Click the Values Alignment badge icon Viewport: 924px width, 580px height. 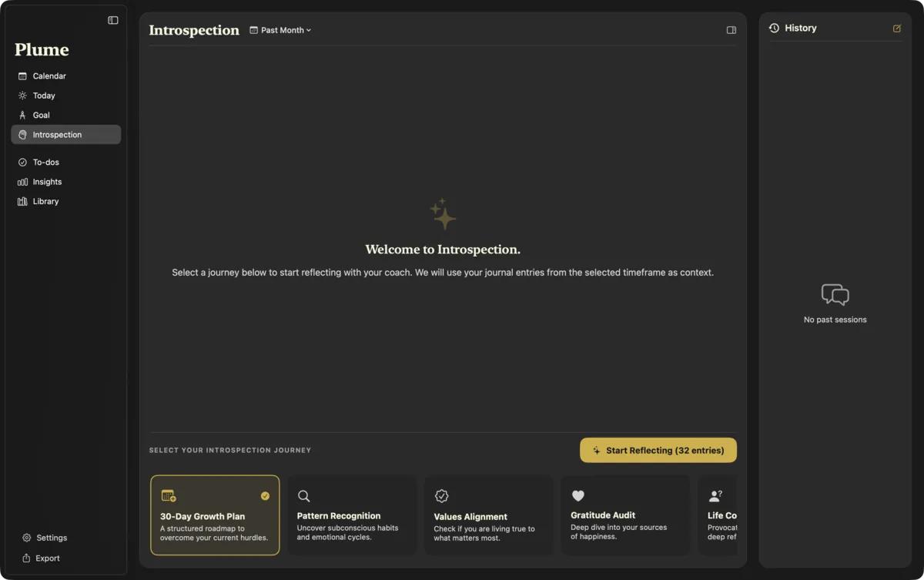(441, 496)
